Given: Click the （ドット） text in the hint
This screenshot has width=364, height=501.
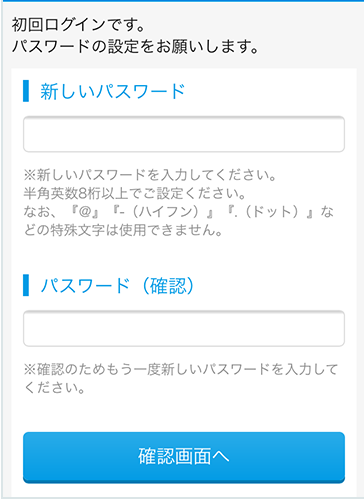Looking at the screenshot, I should [x=271, y=211].
